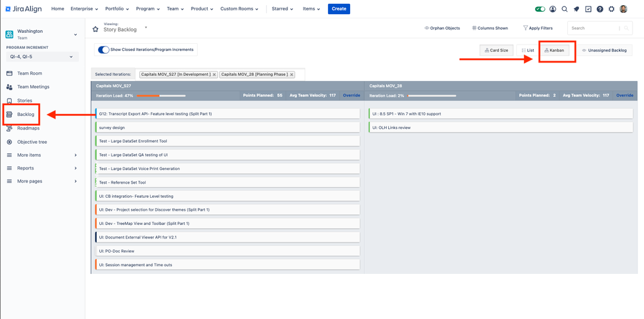Open Team Meetings in sidebar

34,86
